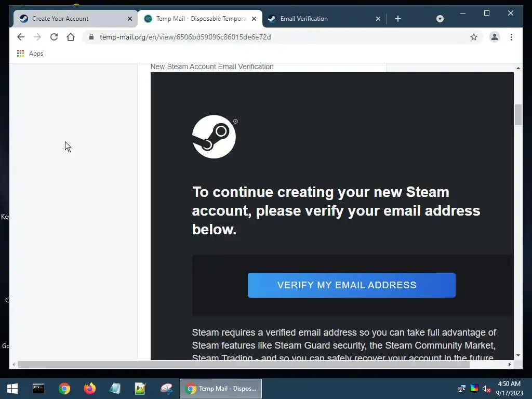Click VERIFY MY EMAIL ADDRESS button

click(352, 285)
